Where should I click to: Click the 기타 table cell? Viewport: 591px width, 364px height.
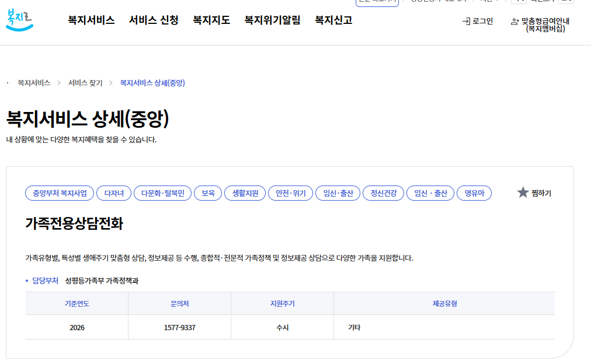coord(444,327)
